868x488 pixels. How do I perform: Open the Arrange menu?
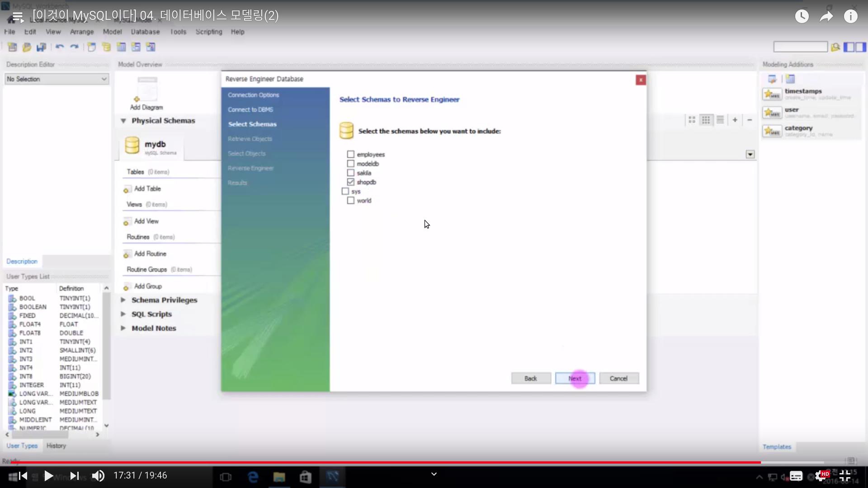(82, 32)
